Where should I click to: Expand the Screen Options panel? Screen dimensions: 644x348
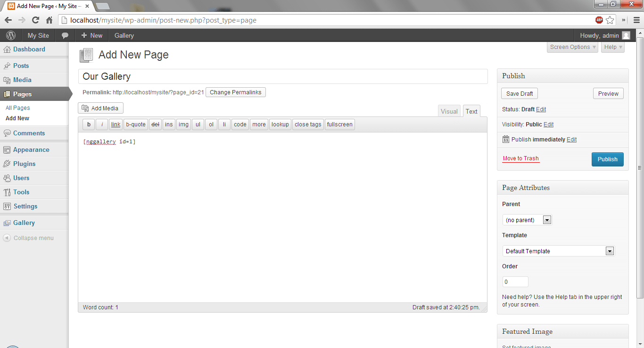point(573,47)
